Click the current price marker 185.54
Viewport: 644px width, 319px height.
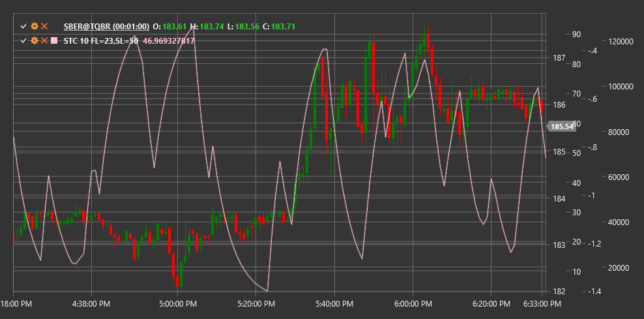(561, 127)
